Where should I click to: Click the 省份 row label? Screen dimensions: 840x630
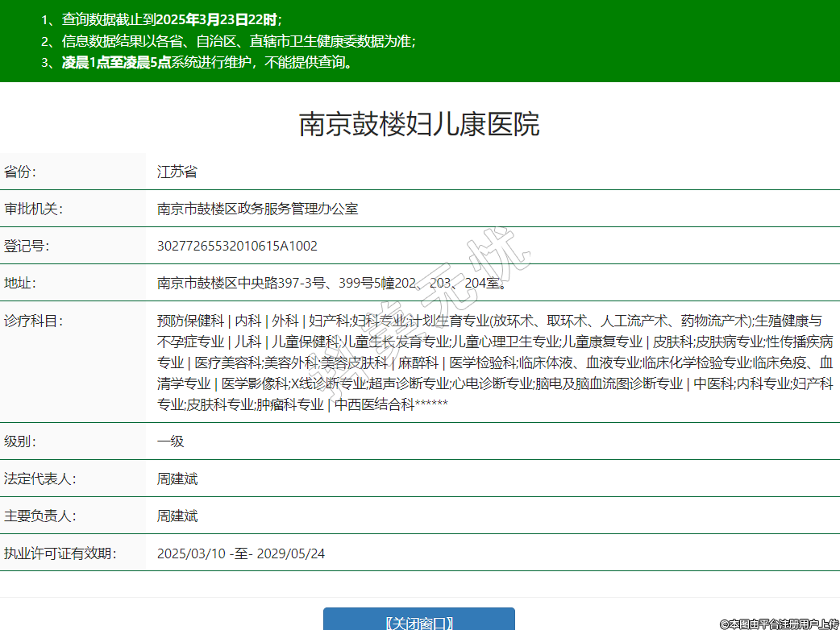tap(21, 172)
